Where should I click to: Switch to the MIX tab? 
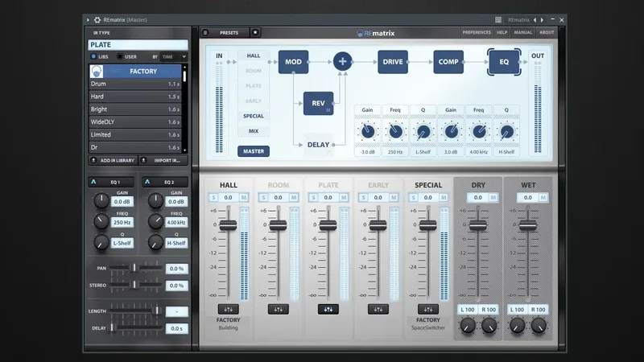click(254, 131)
